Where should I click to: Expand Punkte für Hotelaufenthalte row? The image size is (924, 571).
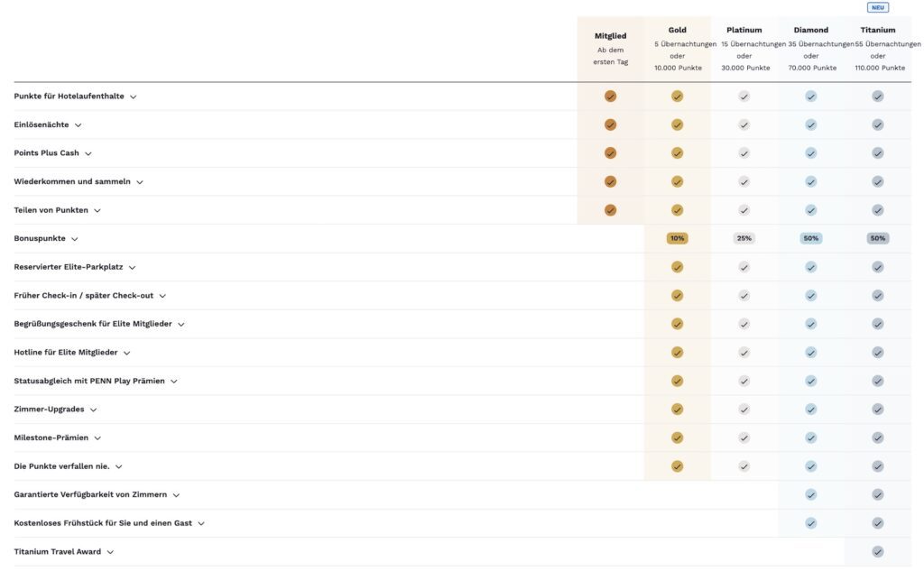(134, 97)
